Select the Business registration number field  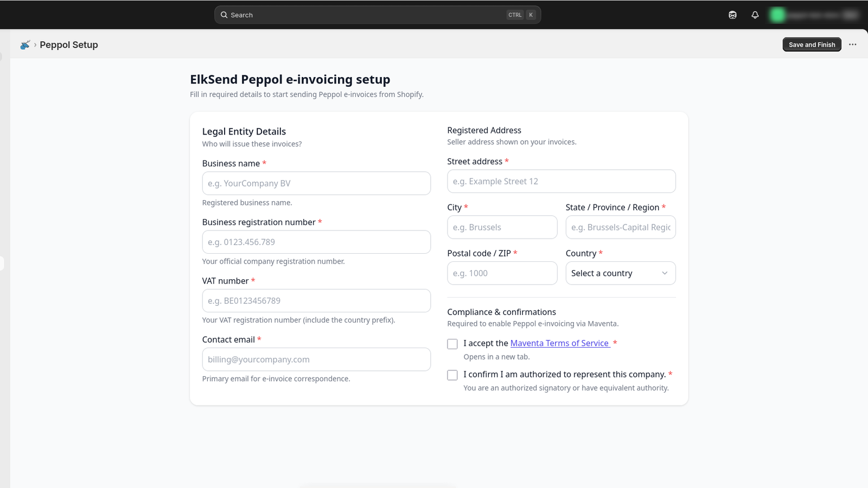(x=316, y=242)
